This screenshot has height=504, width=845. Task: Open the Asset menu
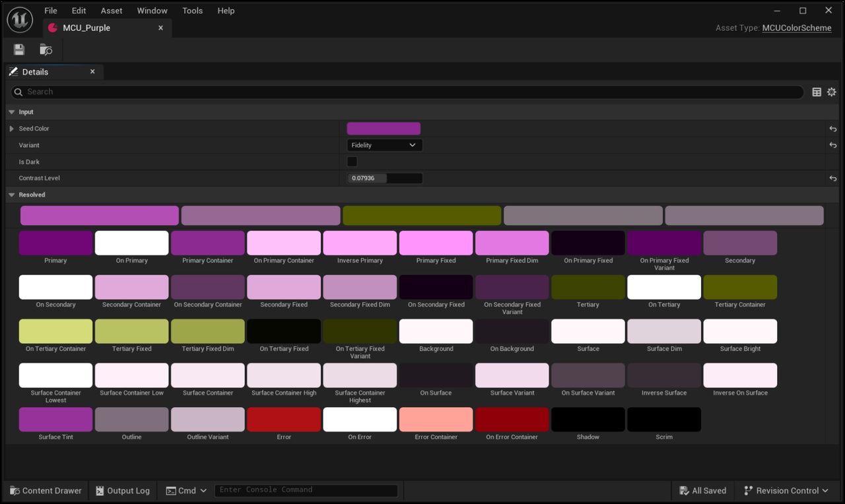pos(112,11)
